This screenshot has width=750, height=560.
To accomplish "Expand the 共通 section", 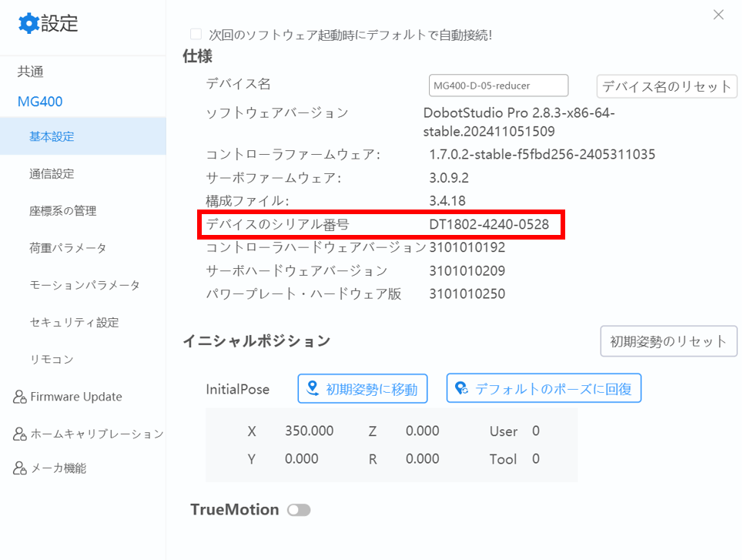I will pyautogui.click(x=31, y=72).
